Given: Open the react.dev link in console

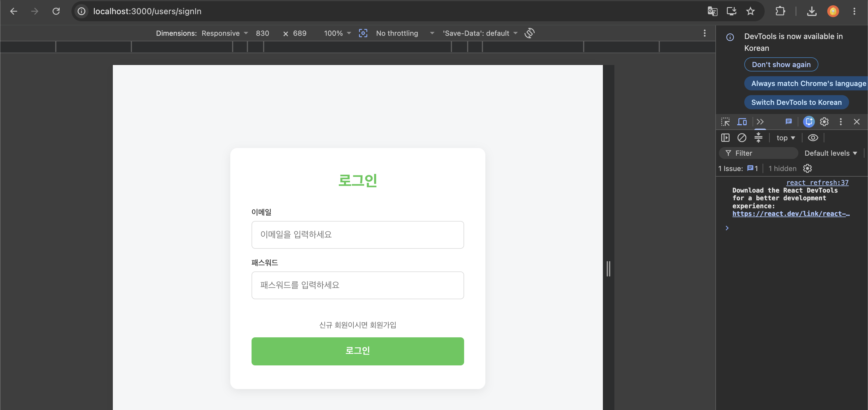Looking at the screenshot, I should click(x=791, y=214).
